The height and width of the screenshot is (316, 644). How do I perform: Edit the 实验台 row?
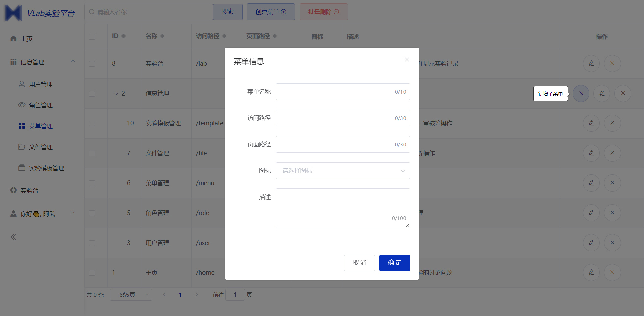click(591, 63)
